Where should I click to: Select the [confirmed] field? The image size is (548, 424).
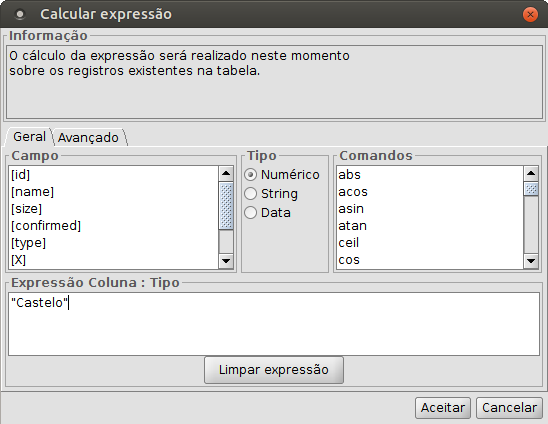tap(114, 225)
